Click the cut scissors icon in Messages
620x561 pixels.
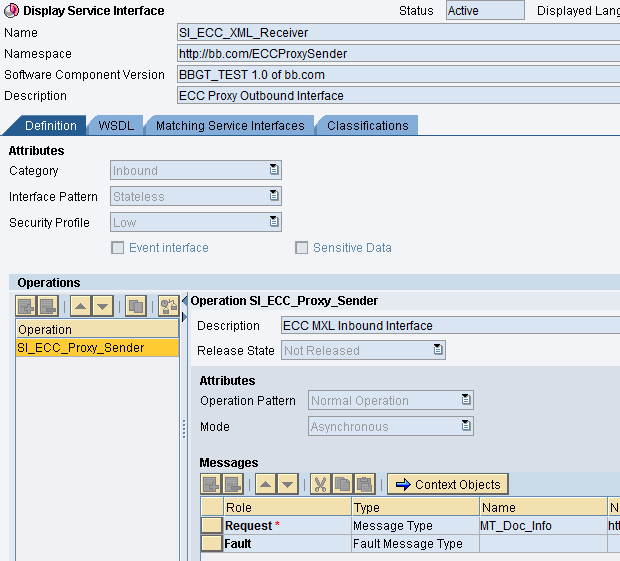[320, 484]
